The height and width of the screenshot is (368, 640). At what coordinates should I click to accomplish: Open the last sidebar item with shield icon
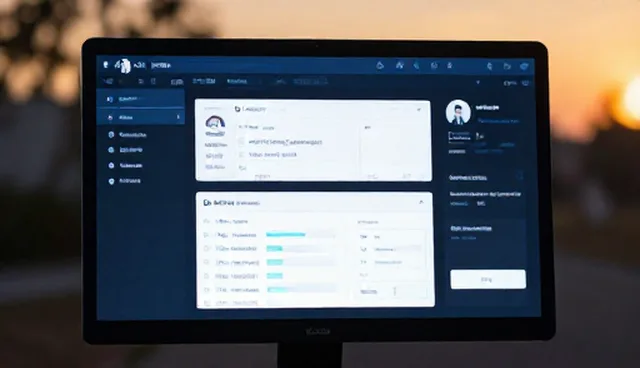point(124,181)
